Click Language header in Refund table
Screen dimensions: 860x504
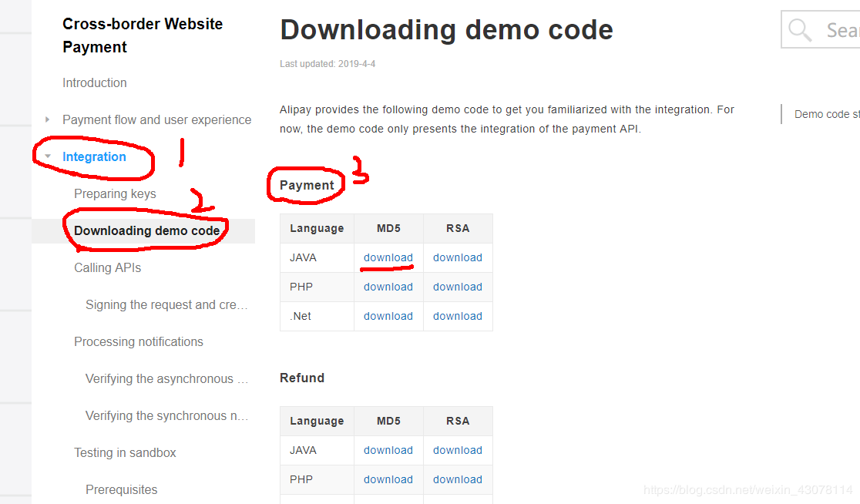[x=317, y=421]
